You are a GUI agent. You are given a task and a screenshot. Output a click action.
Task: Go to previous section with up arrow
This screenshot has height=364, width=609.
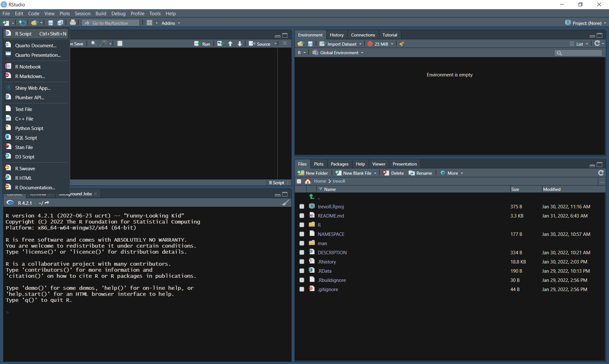coord(230,44)
